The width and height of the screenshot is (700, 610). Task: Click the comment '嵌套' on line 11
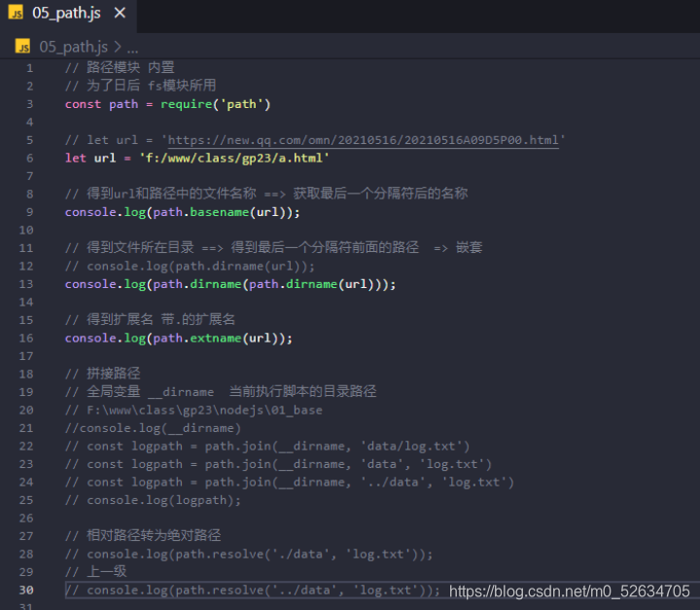[469, 247]
